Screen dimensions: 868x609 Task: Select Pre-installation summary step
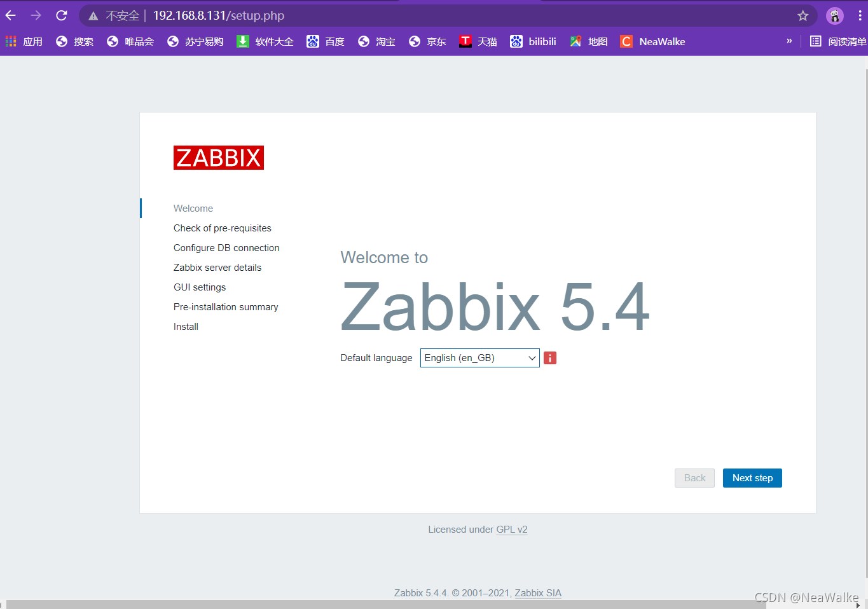pyautogui.click(x=226, y=307)
